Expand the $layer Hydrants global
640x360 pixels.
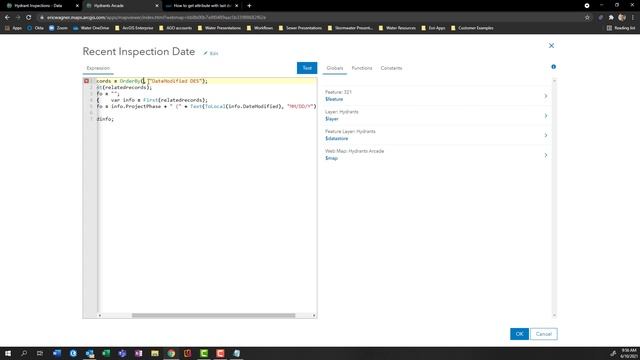coord(546,116)
